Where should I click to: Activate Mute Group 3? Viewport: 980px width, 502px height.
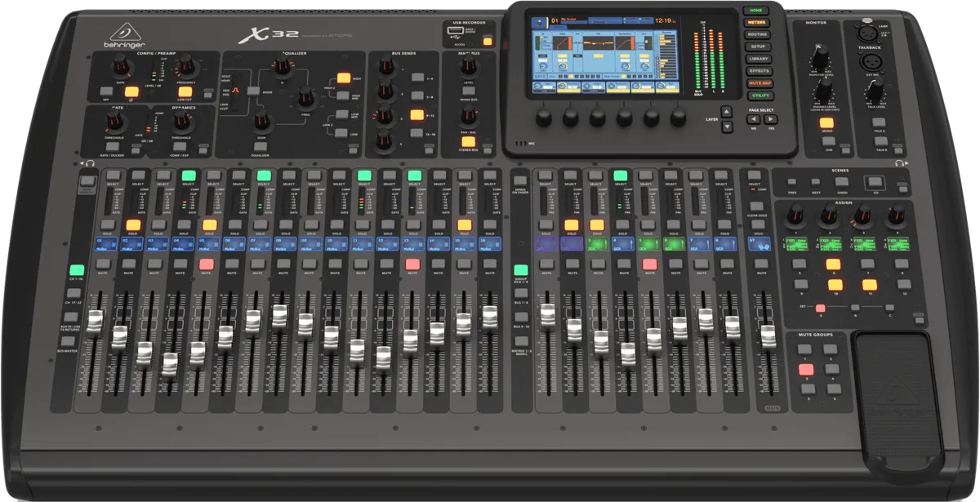point(806,370)
